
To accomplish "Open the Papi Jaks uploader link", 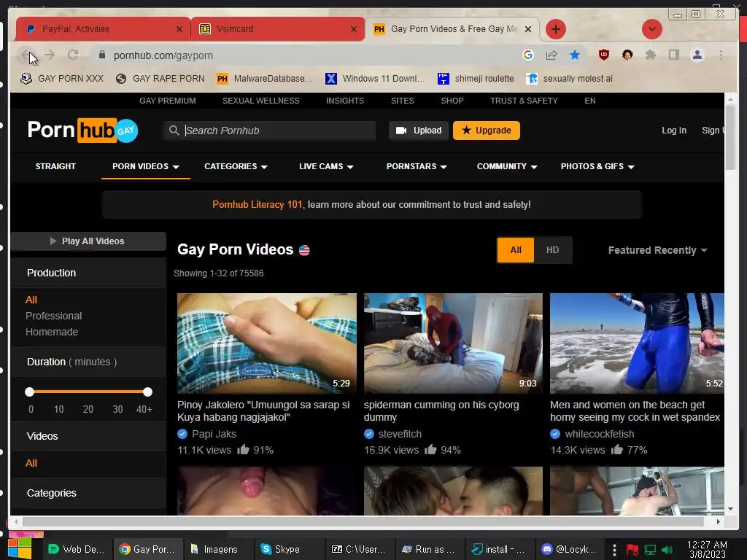I will point(214,434).
